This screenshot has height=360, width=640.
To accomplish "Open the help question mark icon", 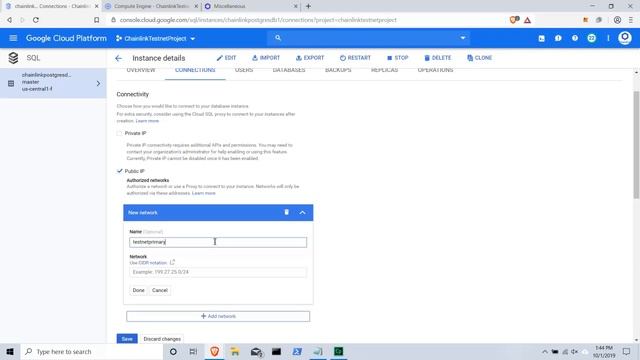I will click(575, 38).
